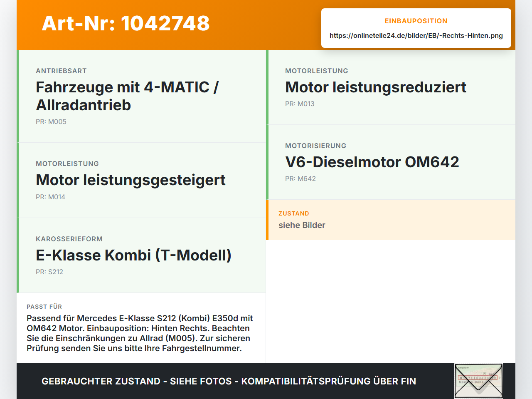
Task: Click the PR: M005 code
Action: point(51,122)
